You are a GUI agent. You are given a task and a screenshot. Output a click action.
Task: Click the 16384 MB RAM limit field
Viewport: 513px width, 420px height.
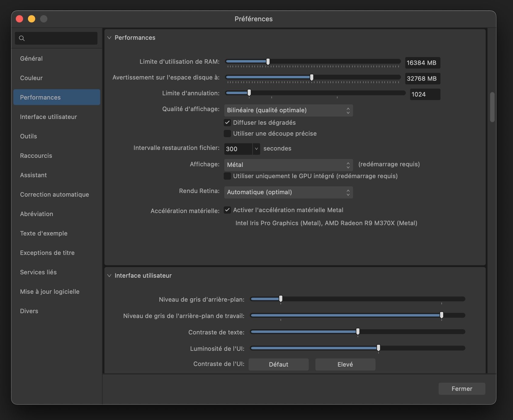(422, 63)
